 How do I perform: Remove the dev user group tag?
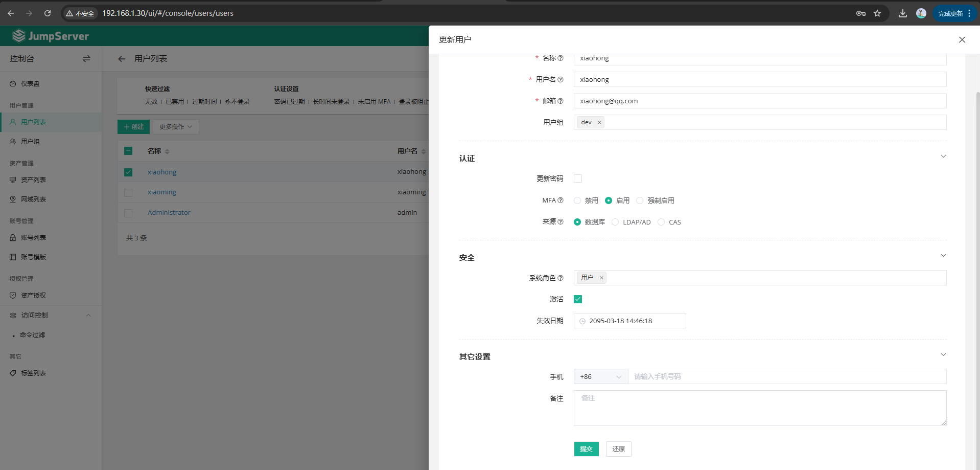pos(599,123)
